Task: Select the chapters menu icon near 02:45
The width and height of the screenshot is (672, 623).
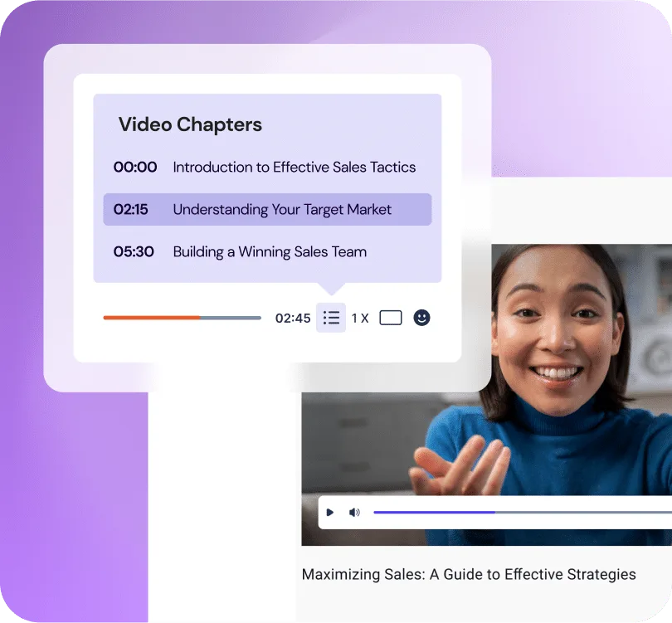Action: [330, 318]
